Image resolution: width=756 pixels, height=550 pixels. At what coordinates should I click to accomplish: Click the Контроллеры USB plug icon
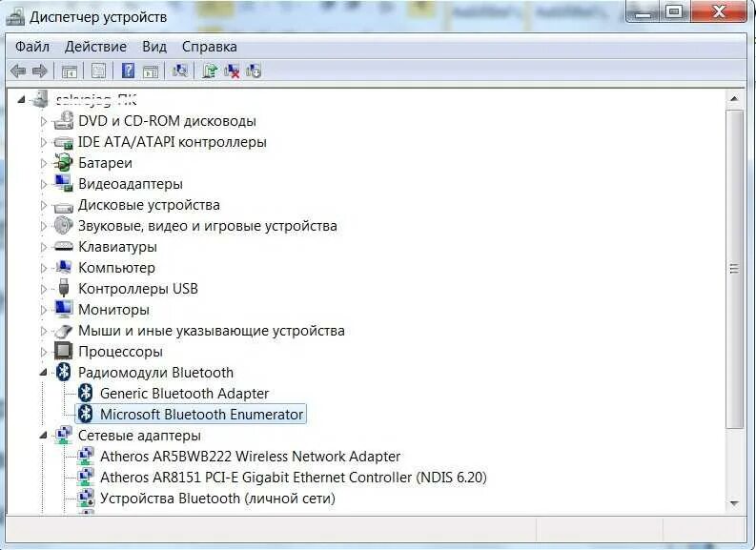tap(63, 288)
